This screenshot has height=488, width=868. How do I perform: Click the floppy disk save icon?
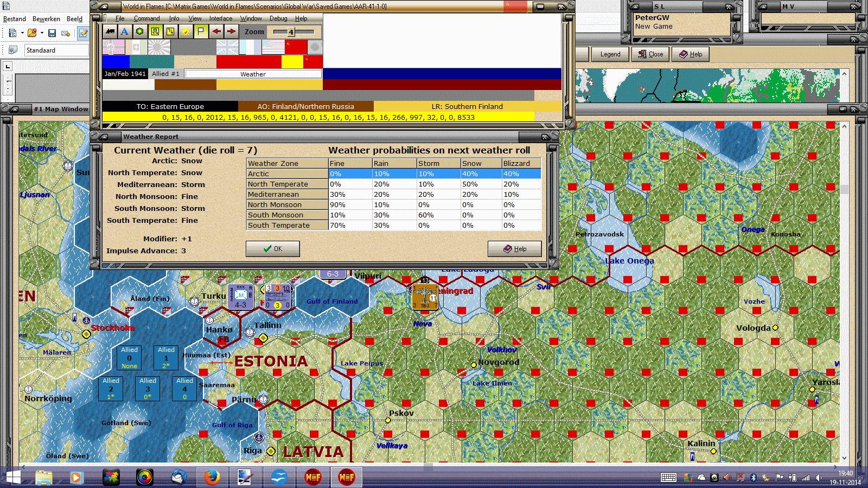click(x=52, y=33)
